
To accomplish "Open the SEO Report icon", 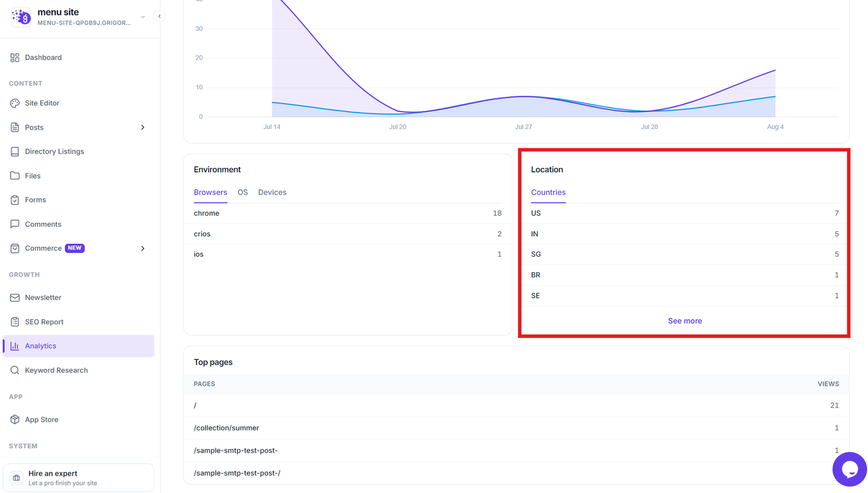I will 15,322.
